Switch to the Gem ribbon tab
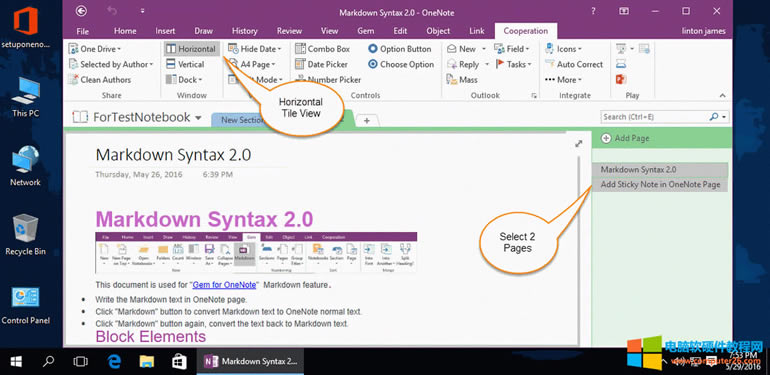The image size is (770, 375). click(x=365, y=31)
